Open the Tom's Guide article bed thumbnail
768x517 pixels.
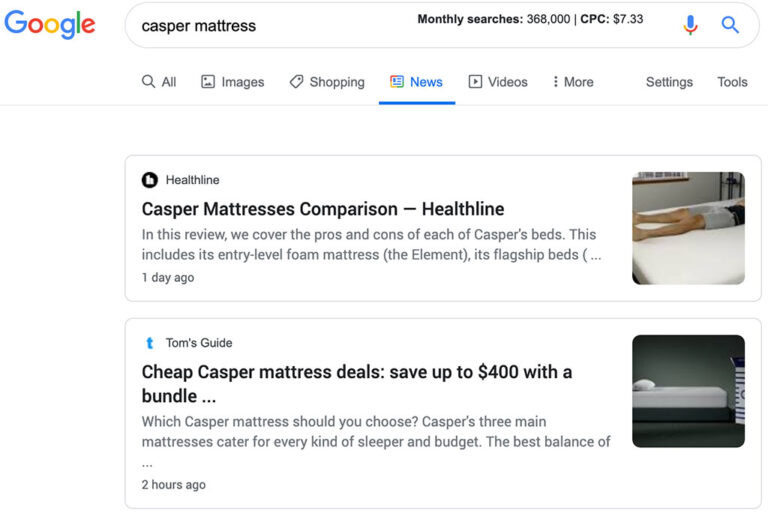point(688,391)
